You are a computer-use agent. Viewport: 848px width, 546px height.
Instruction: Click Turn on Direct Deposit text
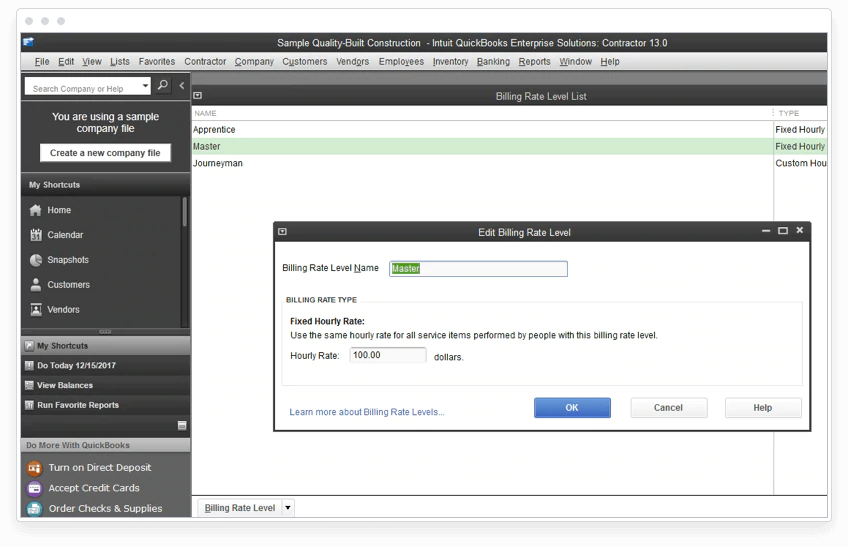pyautogui.click(x=100, y=468)
